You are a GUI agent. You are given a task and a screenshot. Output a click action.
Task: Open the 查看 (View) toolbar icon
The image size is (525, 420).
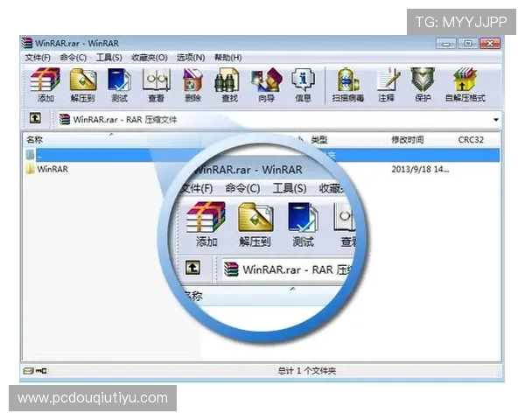point(156,83)
